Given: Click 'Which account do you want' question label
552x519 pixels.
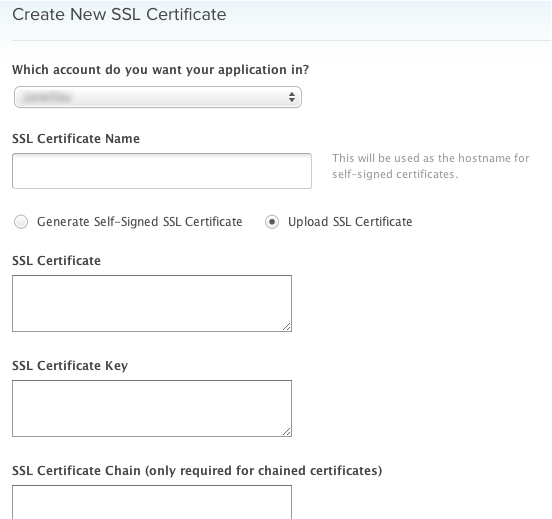Looking at the screenshot, I should (161, 70).
